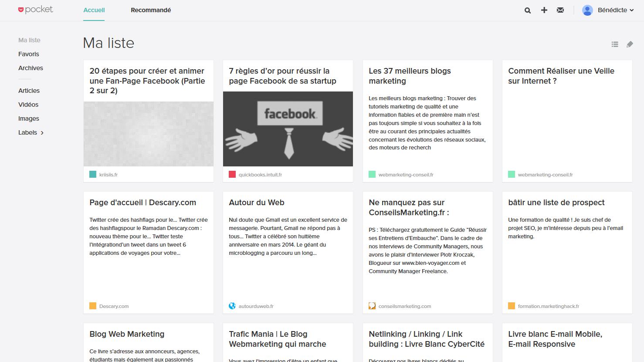Click the plus icon to add an item
This screenshot has height=362, width=644.
544,10
